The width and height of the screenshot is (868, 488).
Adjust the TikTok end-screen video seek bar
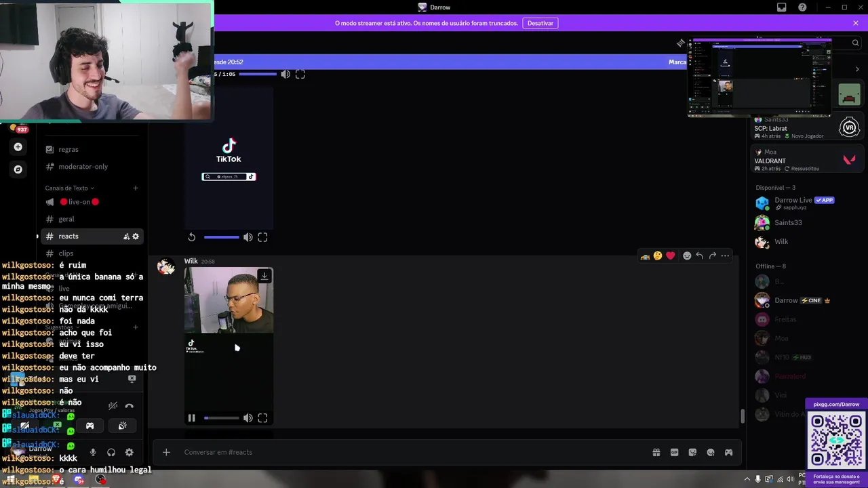pos(222,237)
